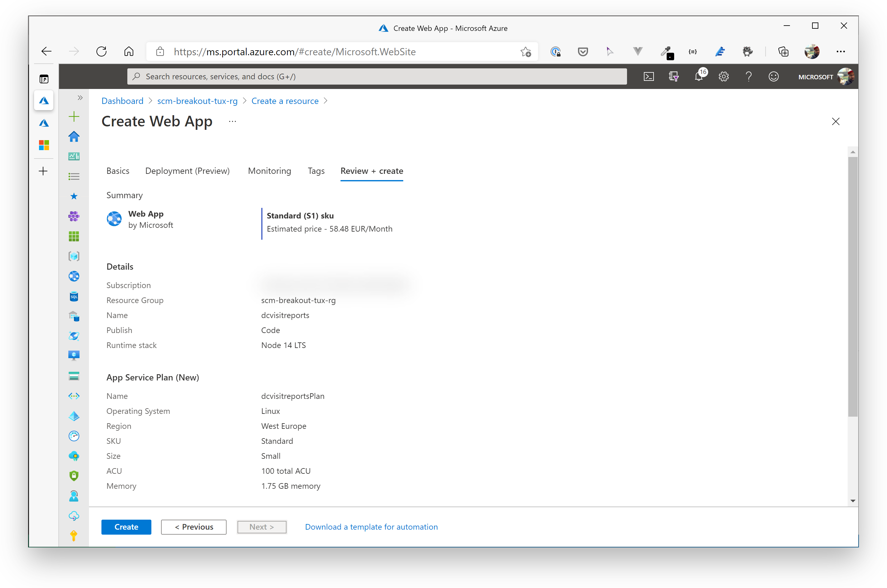Open Virtual networks arrows icon in sidebar
Viewport: 887px width, 588px height.
(x=74, y=396)
